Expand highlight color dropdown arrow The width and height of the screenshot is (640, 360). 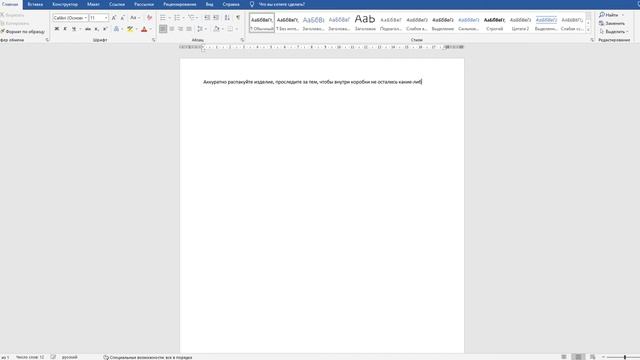pyautogui.click(x=136, y=29)
